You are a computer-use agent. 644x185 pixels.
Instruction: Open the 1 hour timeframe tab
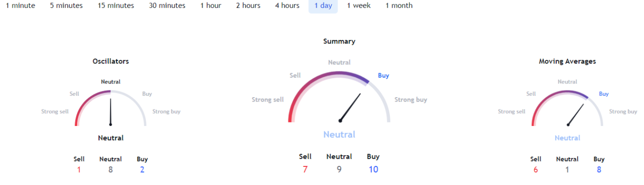pos(211,6)
